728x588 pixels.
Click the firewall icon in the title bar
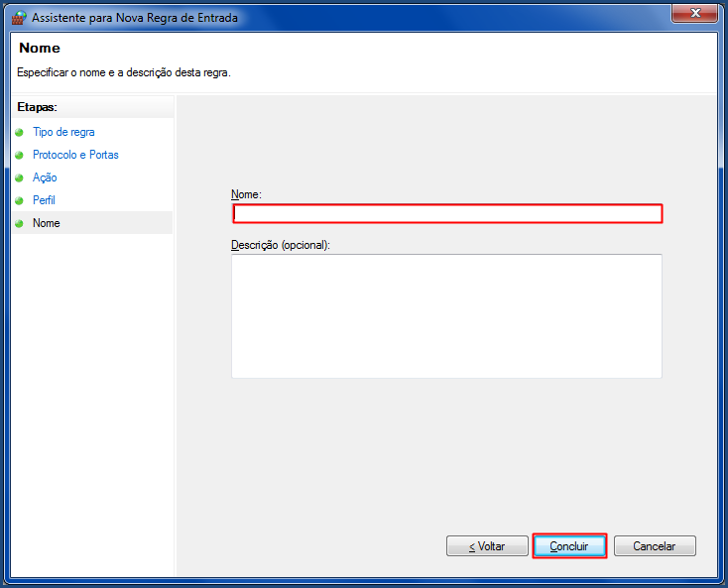coord(19,18)
